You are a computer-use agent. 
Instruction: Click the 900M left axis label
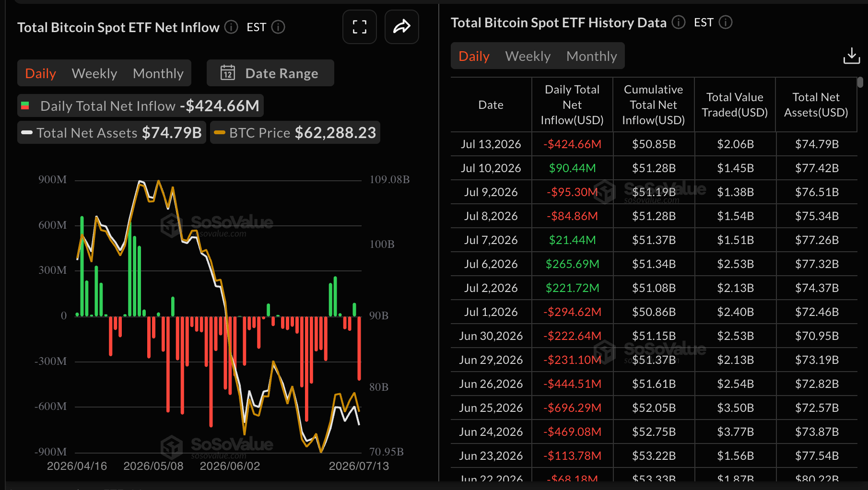[53, 179]
